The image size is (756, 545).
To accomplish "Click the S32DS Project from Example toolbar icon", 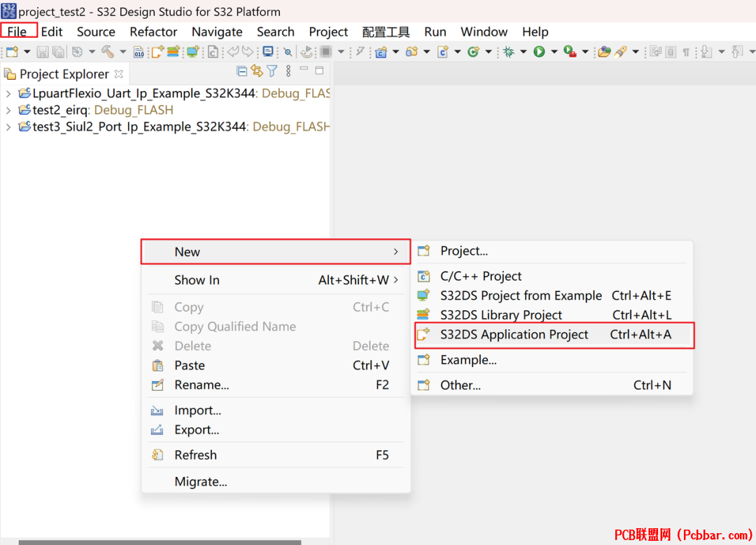I will click(193, 52).
